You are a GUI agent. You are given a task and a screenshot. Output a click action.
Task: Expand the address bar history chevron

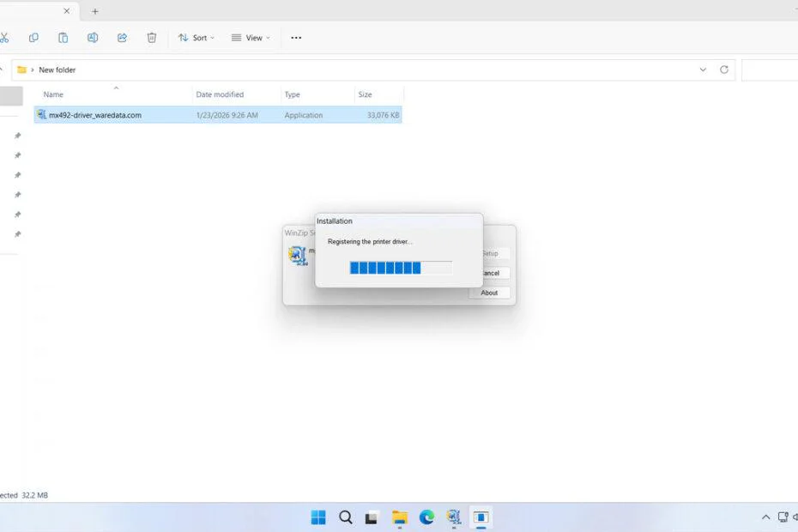703,70
